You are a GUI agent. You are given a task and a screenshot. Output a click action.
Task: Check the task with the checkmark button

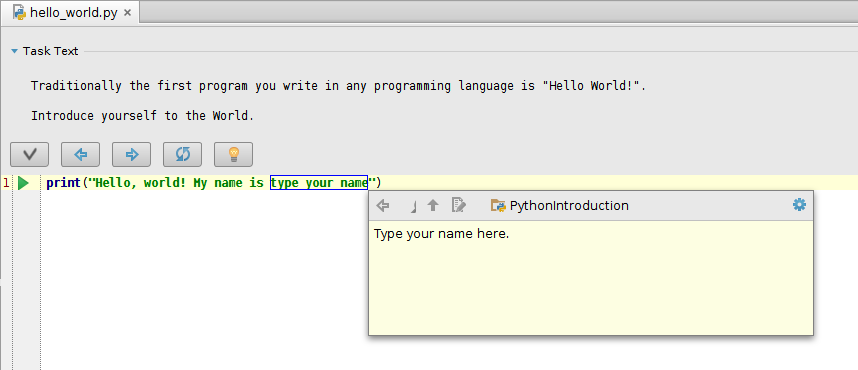(30, 154)
